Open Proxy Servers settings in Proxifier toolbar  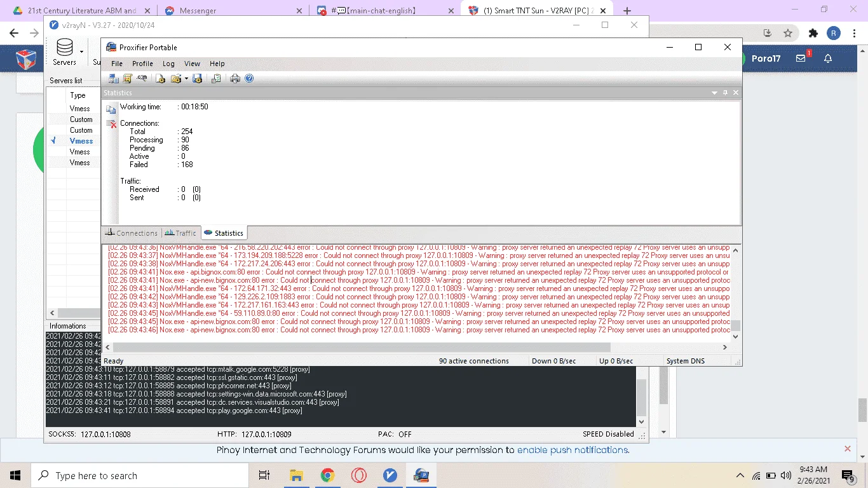pos(114,79)
